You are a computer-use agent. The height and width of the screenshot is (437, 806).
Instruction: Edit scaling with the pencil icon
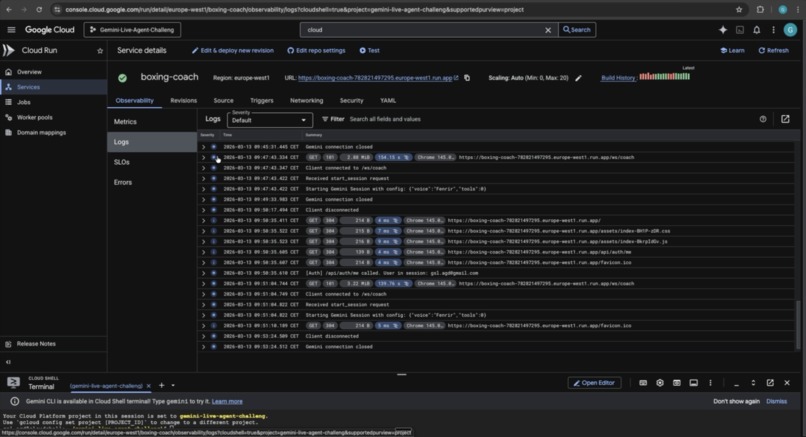point(578,78)
